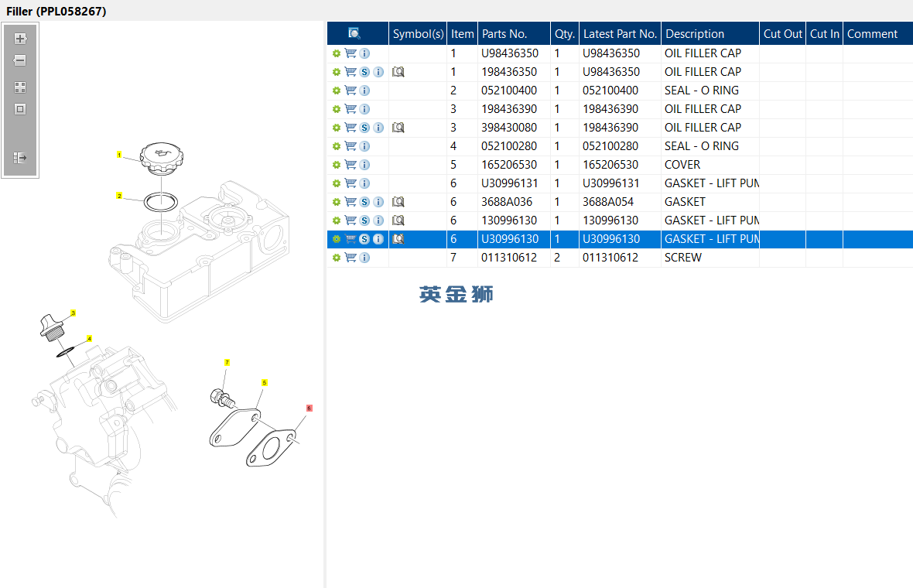Open supersession S icon for part 198436350
Screen dimensions: 913x588
pyautogui.click(x=364, y=72)
